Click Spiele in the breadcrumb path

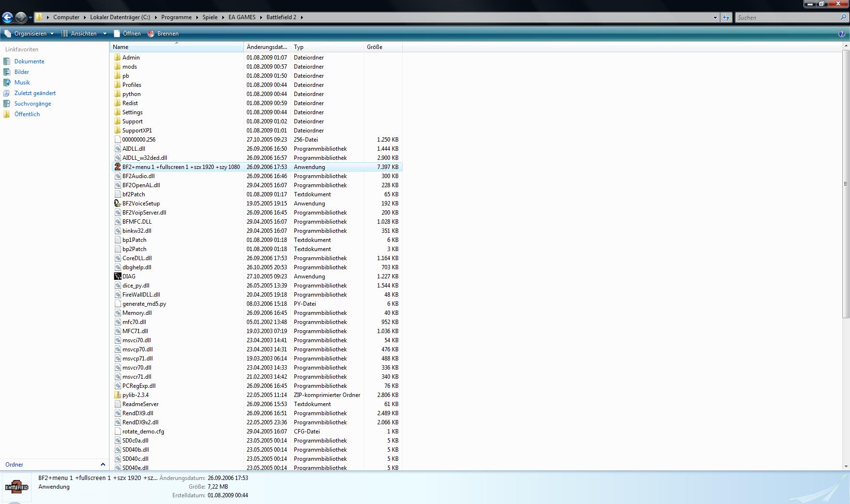tap(210, 17)
